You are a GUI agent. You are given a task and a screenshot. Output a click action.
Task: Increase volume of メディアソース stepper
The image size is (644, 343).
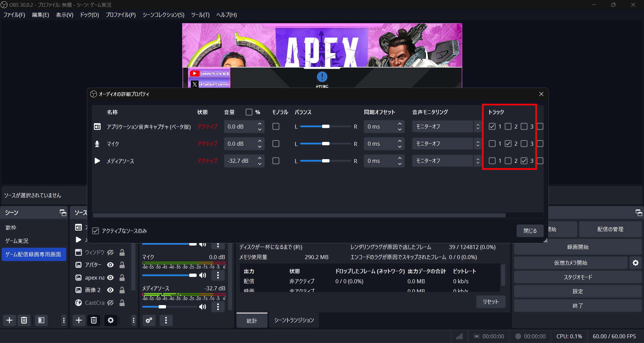coord(260,158)
